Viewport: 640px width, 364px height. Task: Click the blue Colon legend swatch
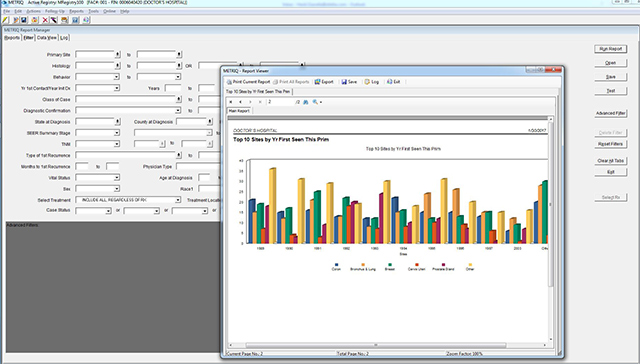336,265
